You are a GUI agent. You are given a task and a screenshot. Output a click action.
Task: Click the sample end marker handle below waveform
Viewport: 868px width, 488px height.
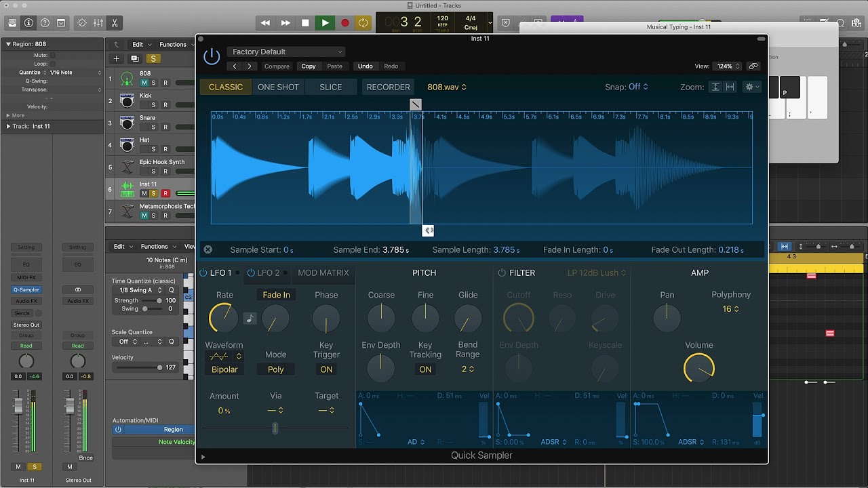tap(428, 231)
